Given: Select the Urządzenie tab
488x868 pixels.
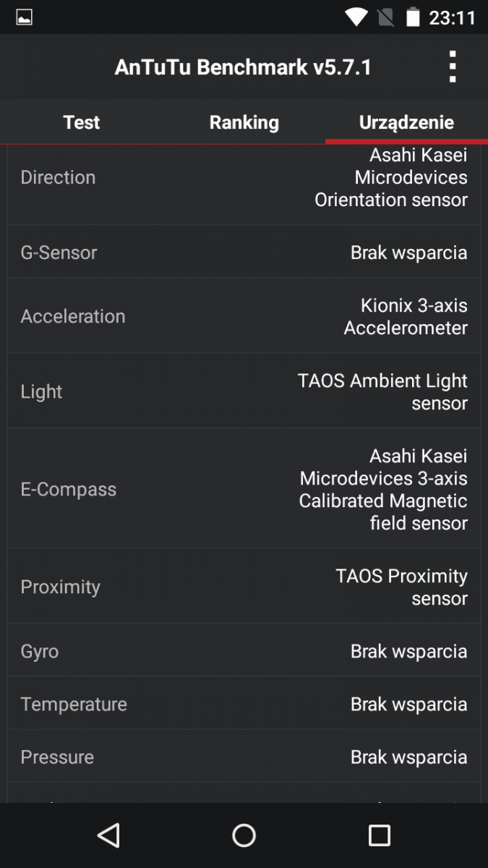Looking at the screenshot, I should [x=406, y=122].
